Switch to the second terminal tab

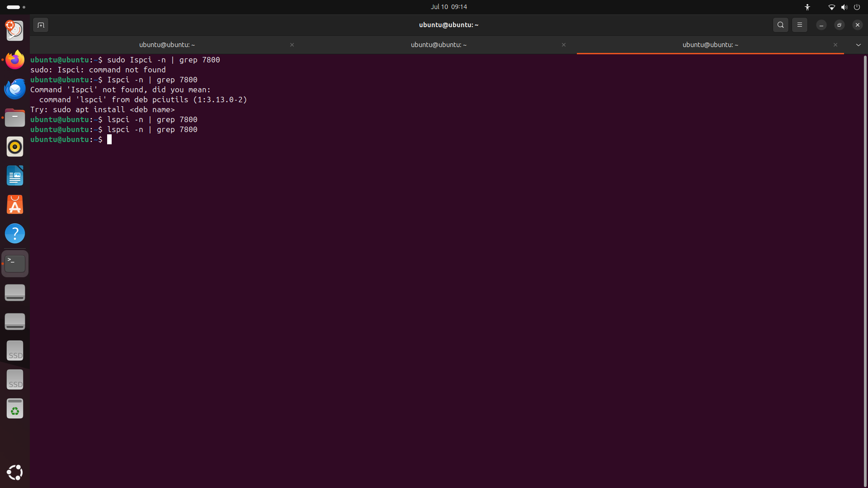[438, 45]
